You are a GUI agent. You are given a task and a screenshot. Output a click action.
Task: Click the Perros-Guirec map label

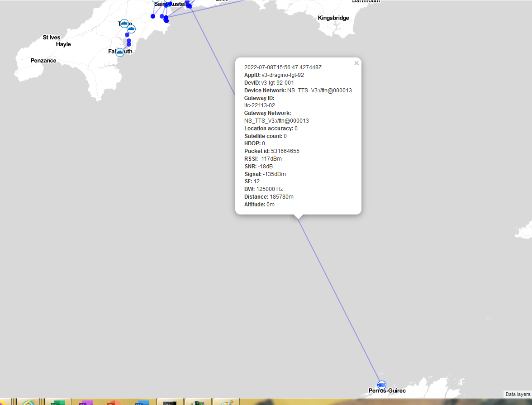pyautogui.click(x=387, y=391)
